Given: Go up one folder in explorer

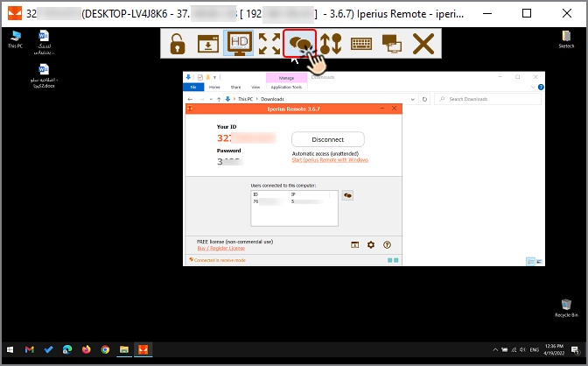Looking at the screenshot, I should (219, 99).
